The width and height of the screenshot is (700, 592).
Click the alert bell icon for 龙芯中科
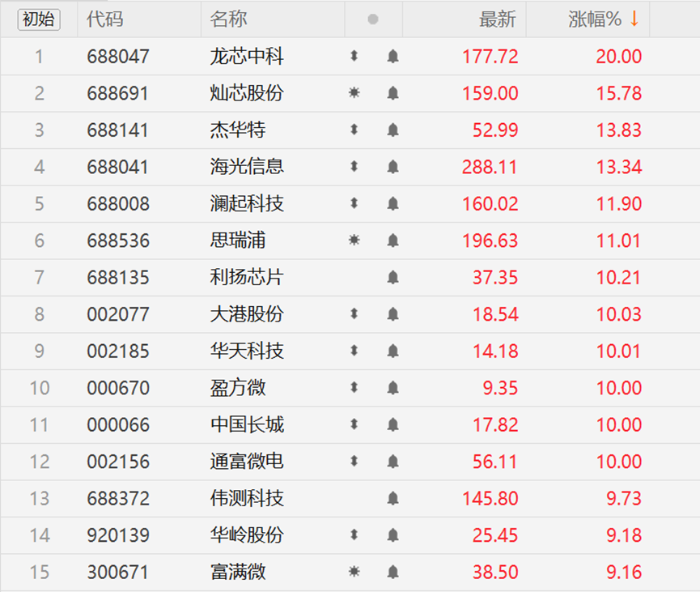click(392, 57)
